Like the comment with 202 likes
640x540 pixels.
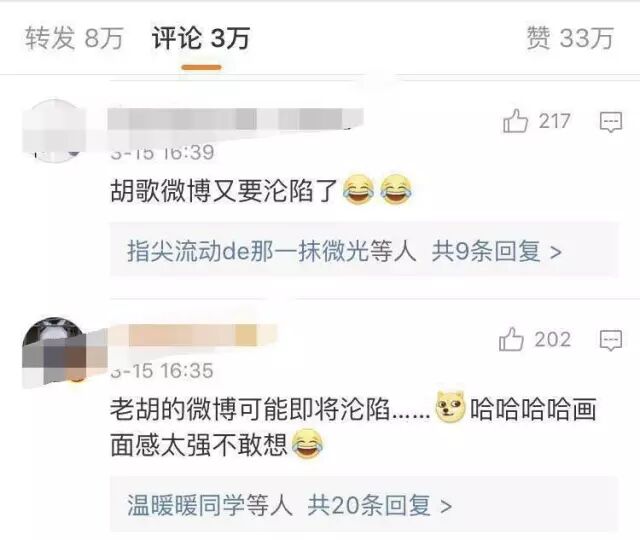(x=511, y=339)
